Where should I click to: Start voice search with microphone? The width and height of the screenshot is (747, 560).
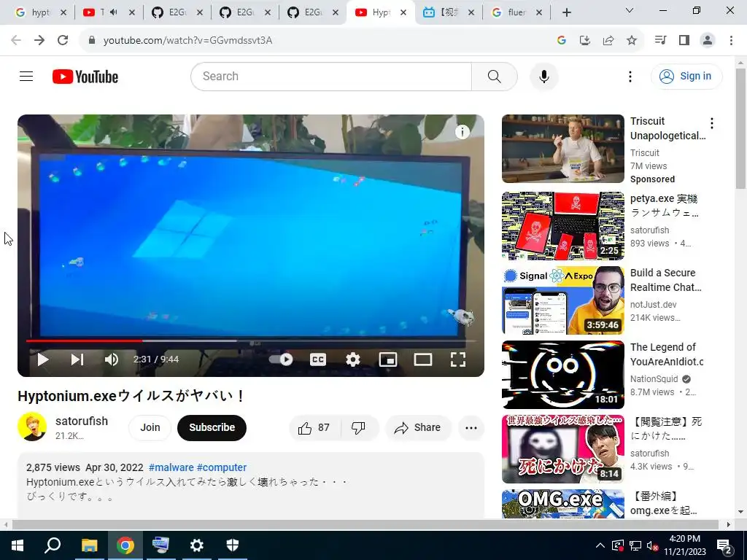point(544,76)
